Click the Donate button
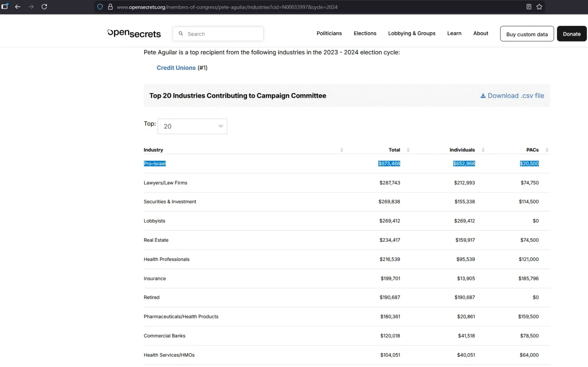This screenshot has width=588, height=367. pyautogui.click(x=572, y=34)
